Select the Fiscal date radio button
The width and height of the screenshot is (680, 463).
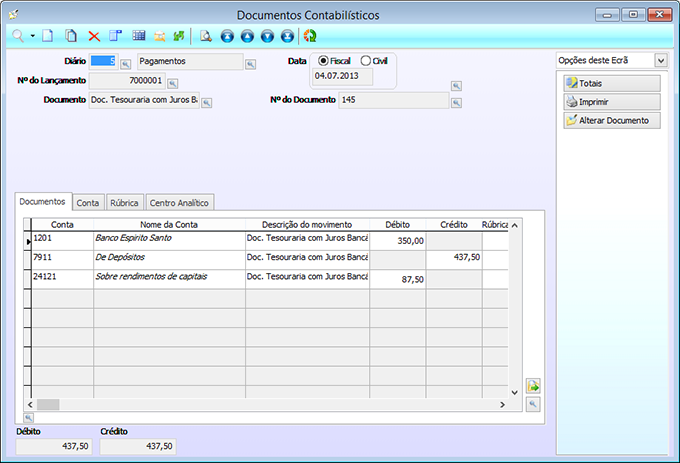click(x=323, y=61)
